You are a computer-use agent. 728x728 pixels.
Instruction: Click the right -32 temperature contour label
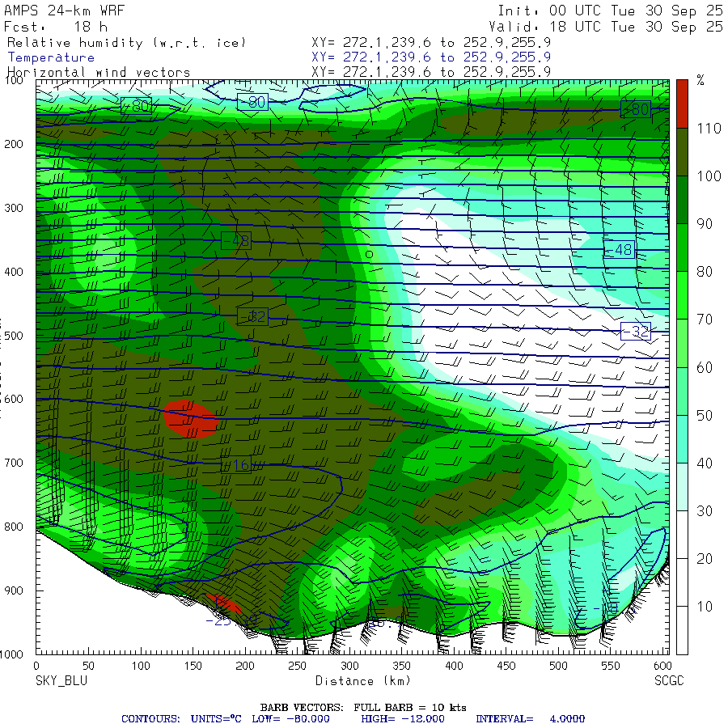pos(636,332)
